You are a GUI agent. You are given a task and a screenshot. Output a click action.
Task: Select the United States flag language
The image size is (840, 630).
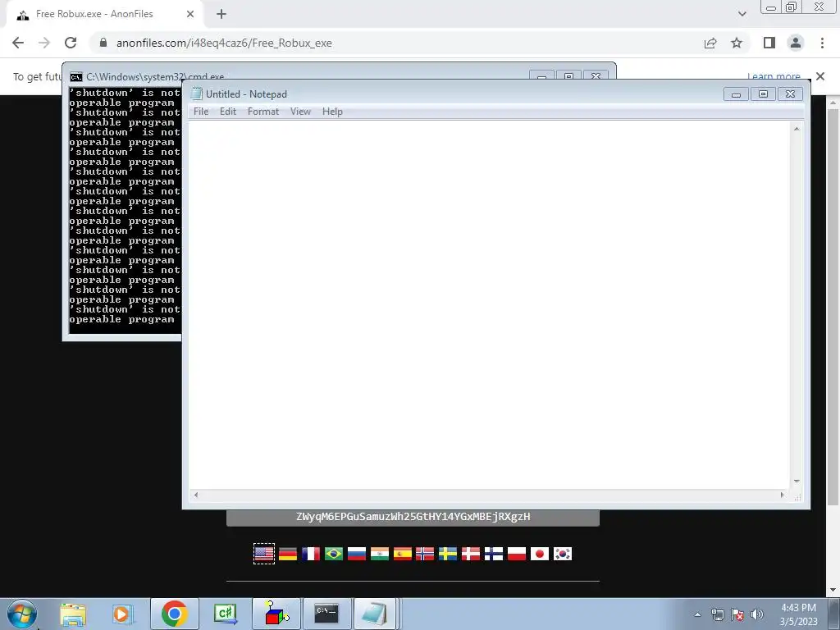(264, 554)
